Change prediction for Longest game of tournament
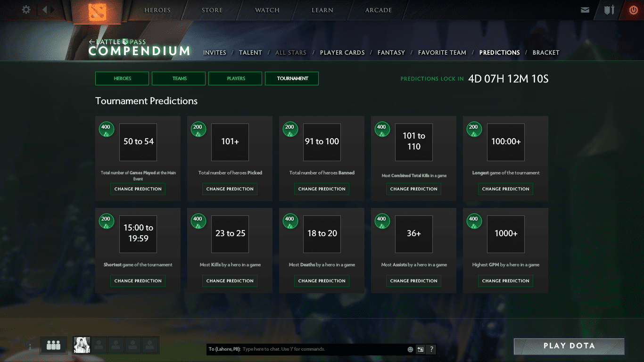Image resolution: width=644 pixels, height=362 pixels. pos(505,189)
